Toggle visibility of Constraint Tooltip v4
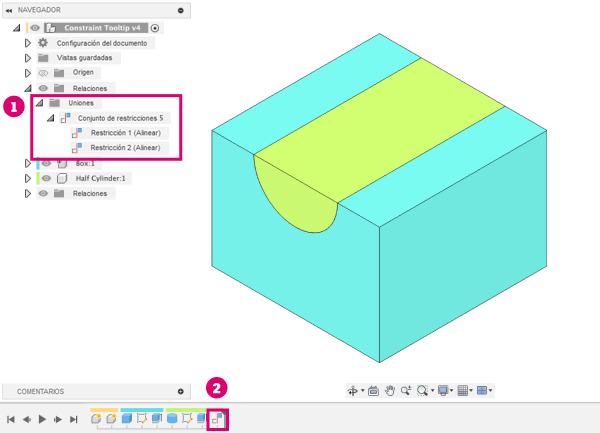The height and width of the screenshot is (433, 600). point(35,28)
